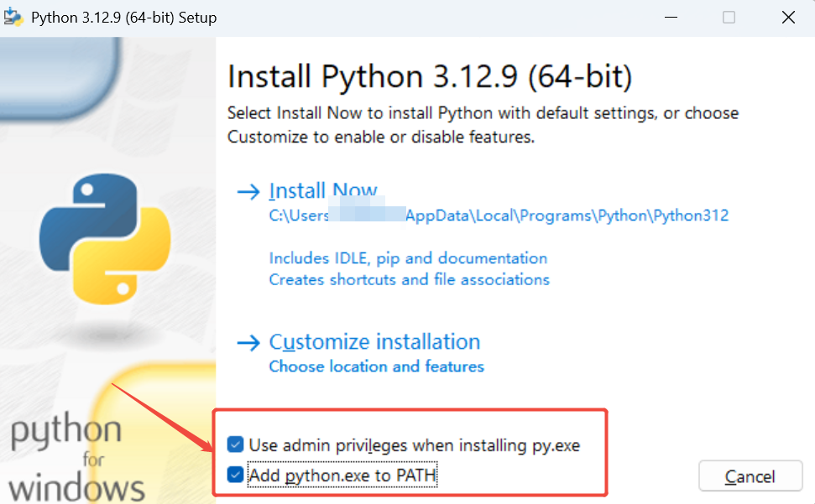
Task: Click the Use admin privileges label text
Action: [415, 445]
